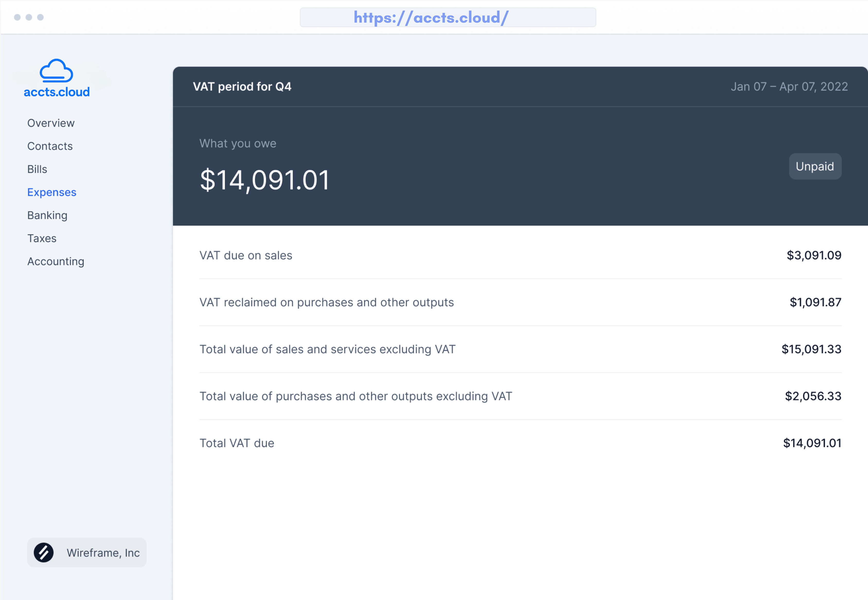
Task: Navigate to Banking in sidebar
Action: (47, 215)
